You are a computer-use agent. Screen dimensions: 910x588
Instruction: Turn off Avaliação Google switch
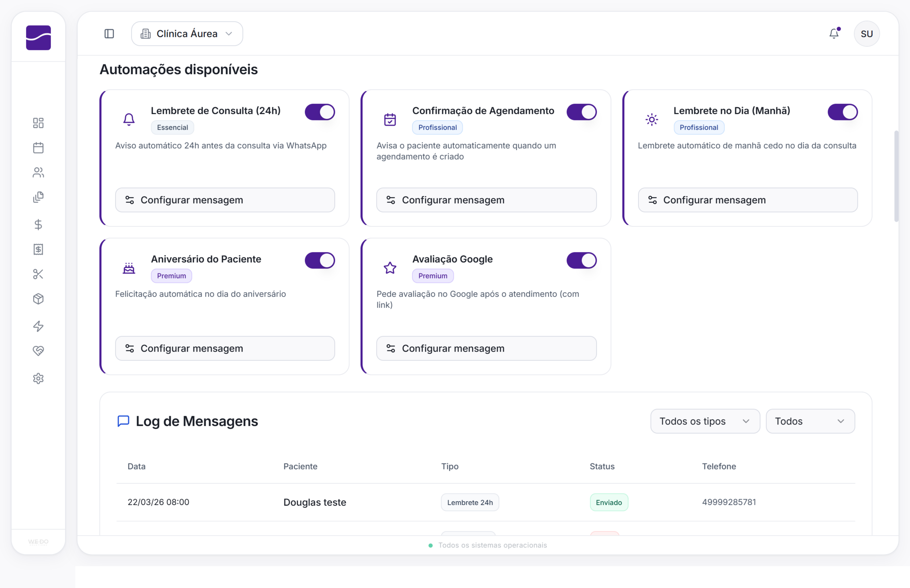581,260
